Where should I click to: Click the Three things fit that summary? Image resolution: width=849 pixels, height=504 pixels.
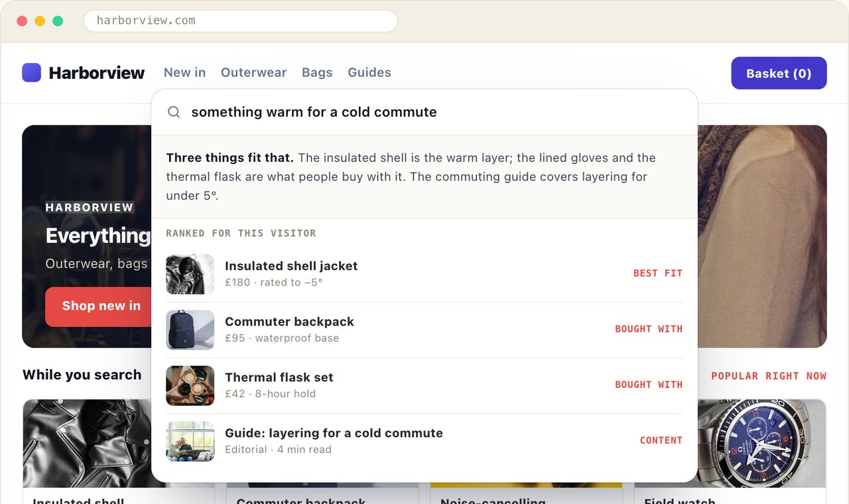click(424, 176)
